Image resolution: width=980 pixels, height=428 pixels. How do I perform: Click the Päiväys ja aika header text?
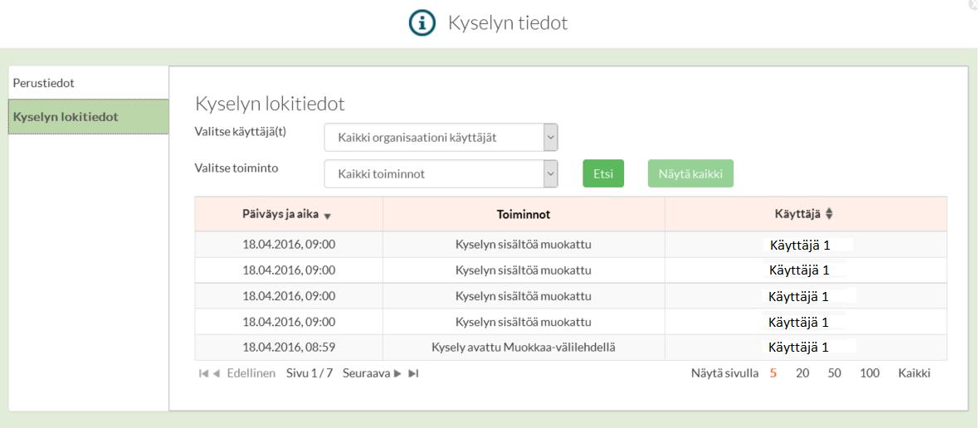(280, 214)
